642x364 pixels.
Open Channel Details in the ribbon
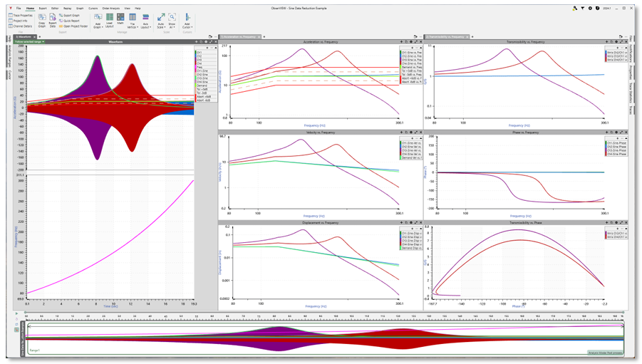[x=21, y=26]
